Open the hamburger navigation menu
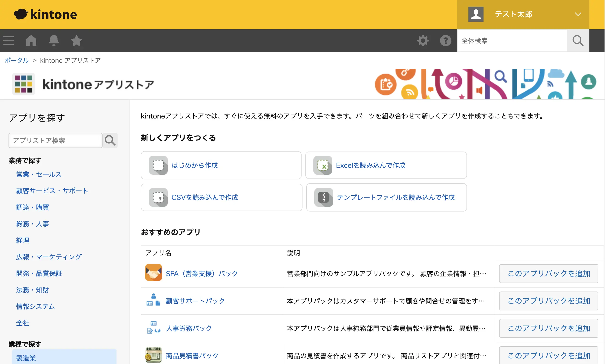This screenshot has height=364, width=605. 9,40
